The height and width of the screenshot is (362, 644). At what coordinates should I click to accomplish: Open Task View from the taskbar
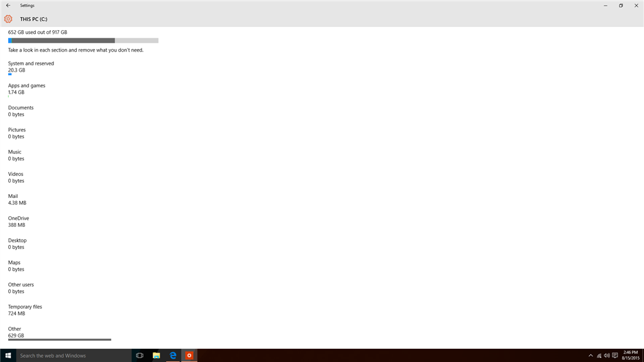[140, 356]
